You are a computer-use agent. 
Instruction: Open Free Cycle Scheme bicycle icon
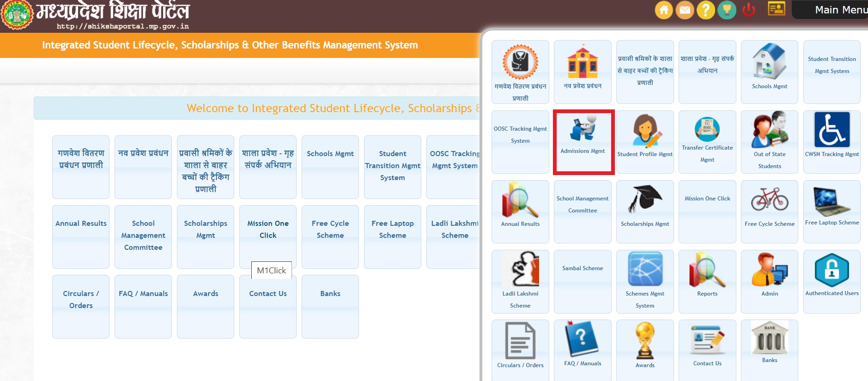pyautogui.click(x=769, y=200)
